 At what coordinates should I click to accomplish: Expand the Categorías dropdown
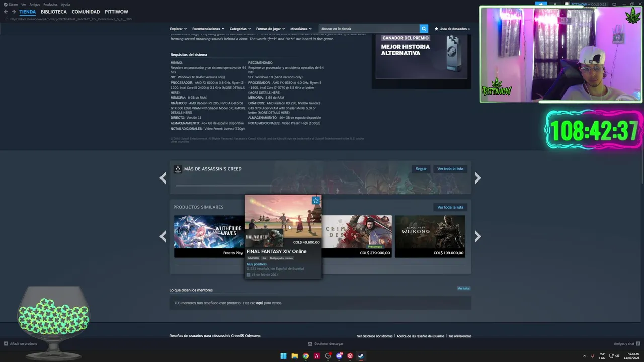point(240,29)
